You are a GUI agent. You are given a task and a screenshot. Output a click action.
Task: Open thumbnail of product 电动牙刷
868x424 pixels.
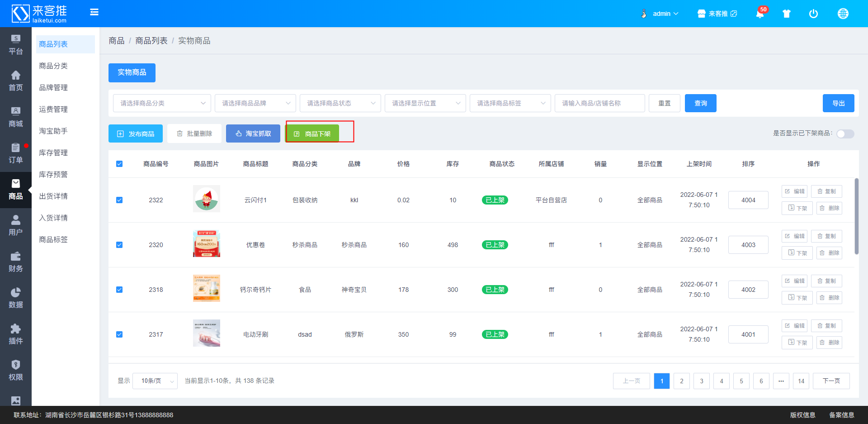pos(207,333)
